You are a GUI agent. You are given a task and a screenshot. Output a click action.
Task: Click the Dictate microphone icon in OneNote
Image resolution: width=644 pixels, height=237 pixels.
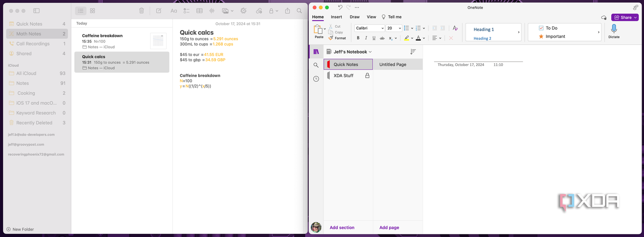[x=614, y=29]
